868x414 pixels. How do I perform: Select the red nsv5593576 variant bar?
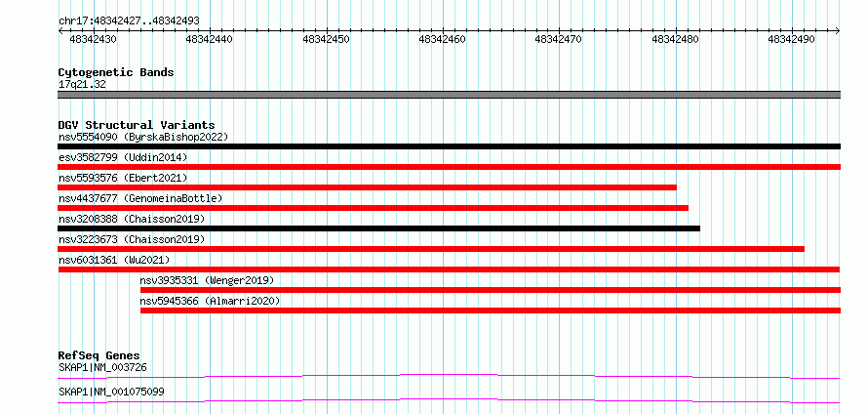pos(368,187)
